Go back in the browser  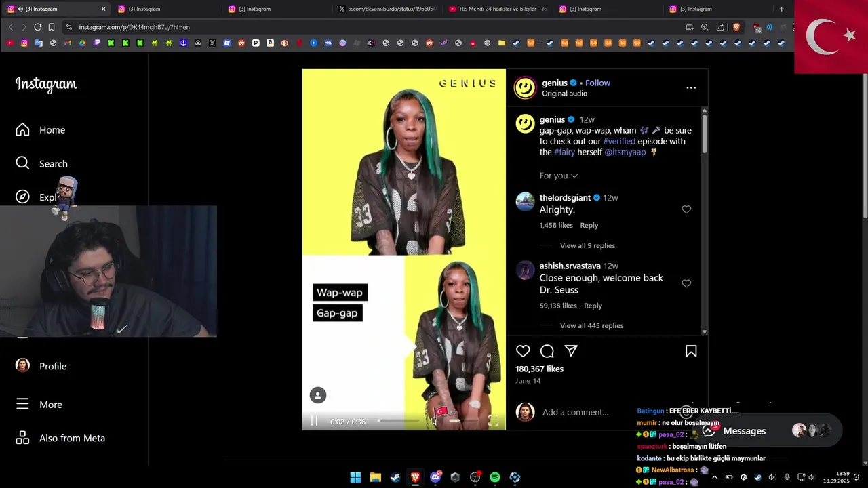11,27
